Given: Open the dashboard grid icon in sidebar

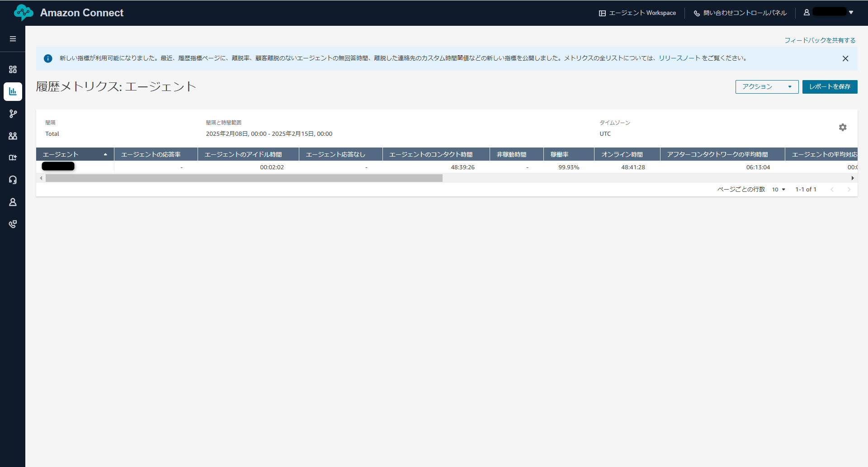Looking at the screenshot, I should (13, 69).
